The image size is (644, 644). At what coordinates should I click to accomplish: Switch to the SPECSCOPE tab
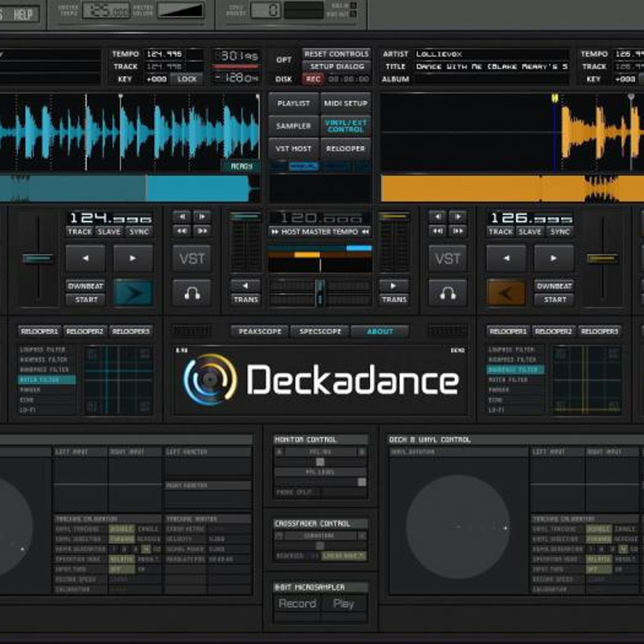(320, 332)
